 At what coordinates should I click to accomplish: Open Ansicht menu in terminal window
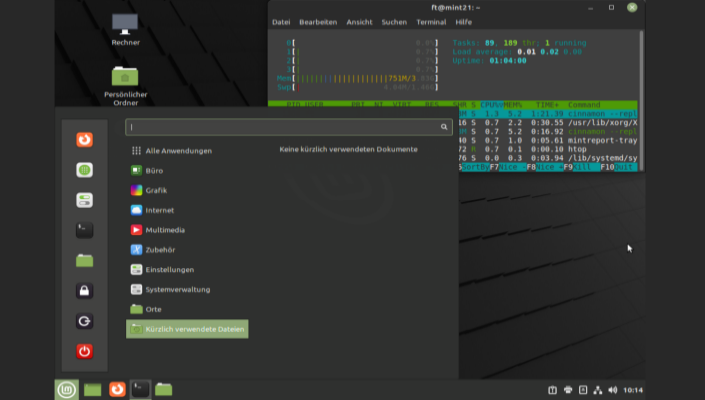point(359,22)
